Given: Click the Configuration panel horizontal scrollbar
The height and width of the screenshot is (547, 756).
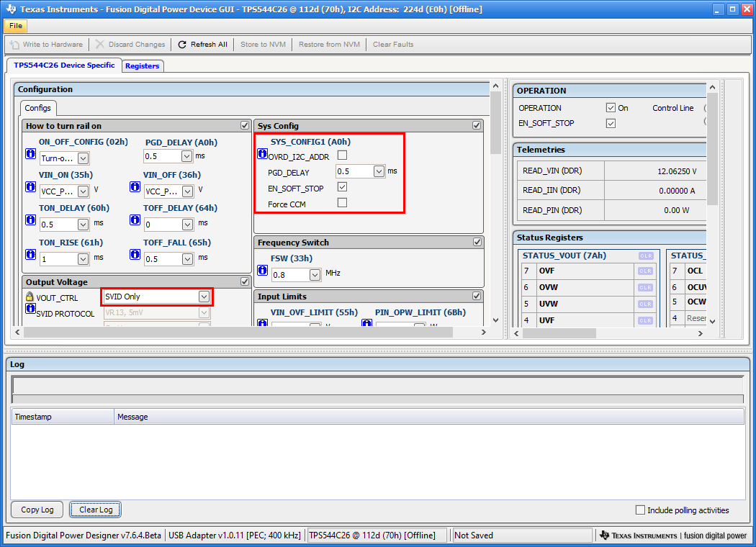Looking at the screenshot, I should pos(238,333).
